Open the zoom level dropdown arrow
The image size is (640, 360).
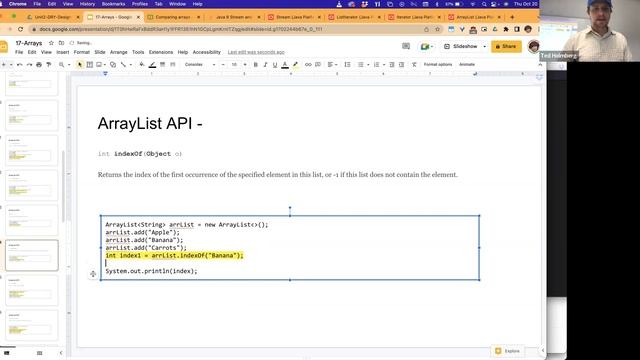pos(69,64)
